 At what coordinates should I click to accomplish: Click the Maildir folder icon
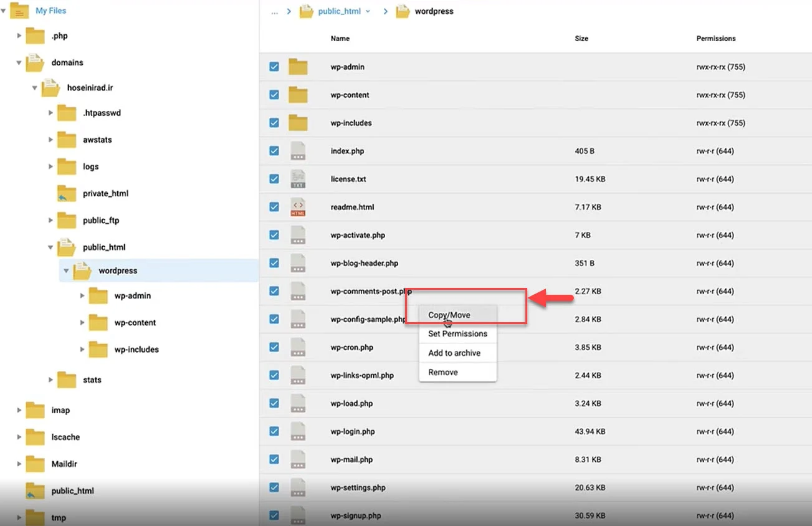point(35,464)
